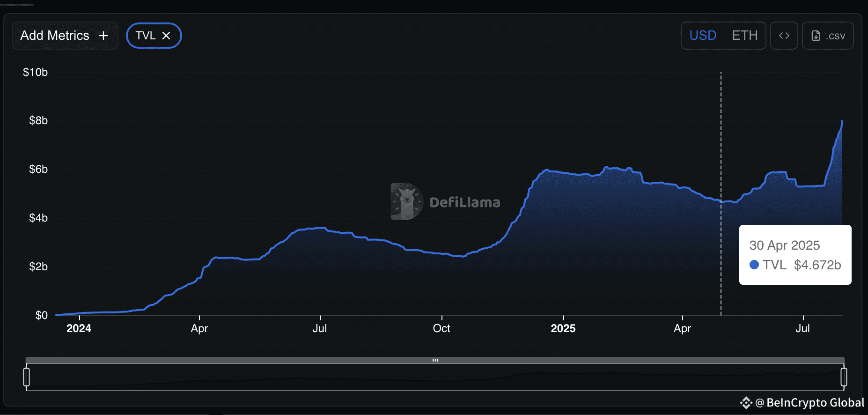Click the file download icon beside .csv

(x=816, y=36)
